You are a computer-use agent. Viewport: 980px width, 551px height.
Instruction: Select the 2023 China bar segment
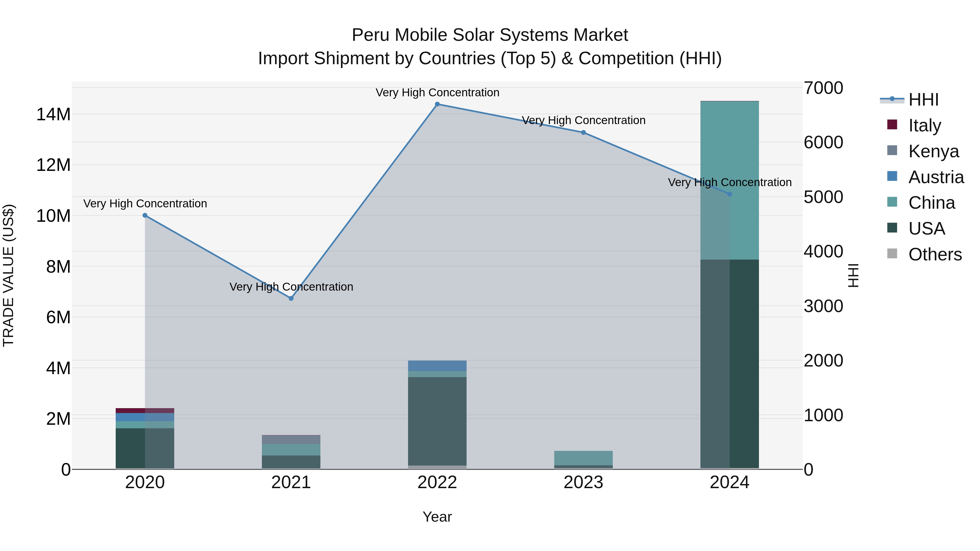coord(583,458)
